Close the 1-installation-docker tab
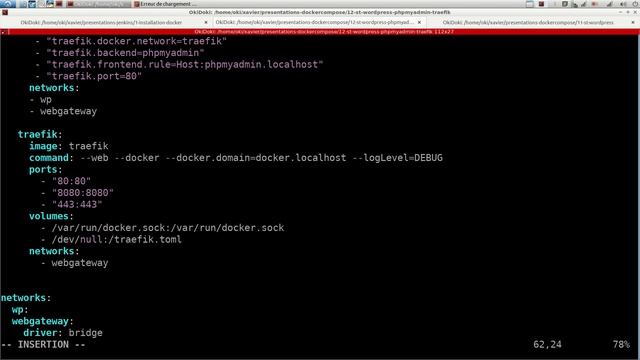The width and height of the screenshot is (640, 360). point(206,22)
